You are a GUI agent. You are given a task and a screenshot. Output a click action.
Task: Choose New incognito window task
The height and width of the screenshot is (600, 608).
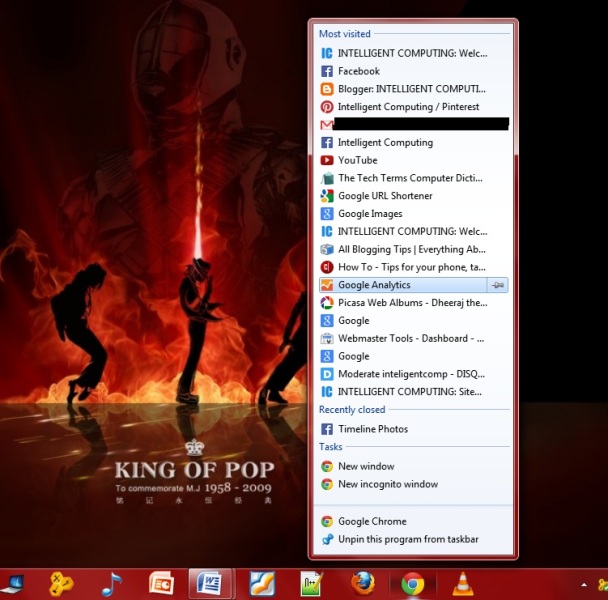pyautogui.click(x=414, y=484)
